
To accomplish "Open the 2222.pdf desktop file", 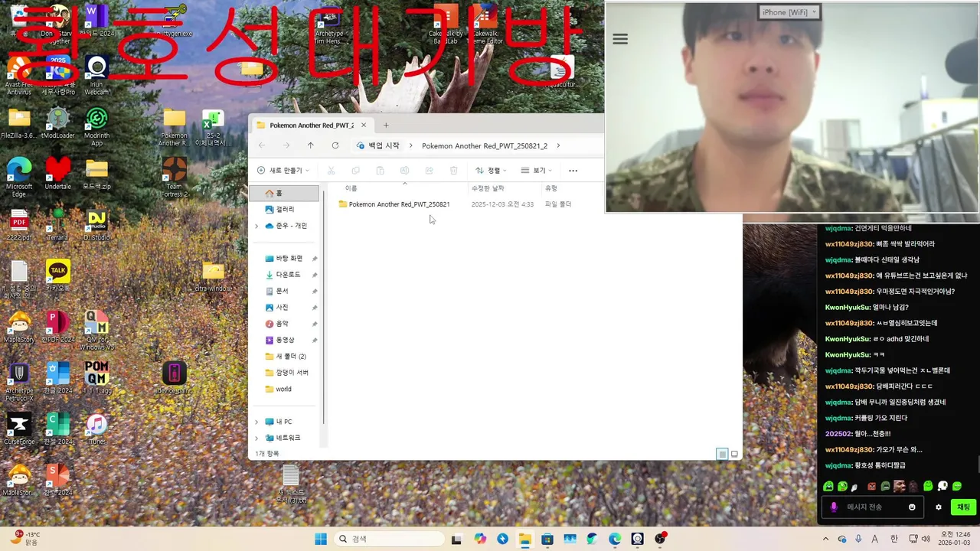I will click(18, 226).
